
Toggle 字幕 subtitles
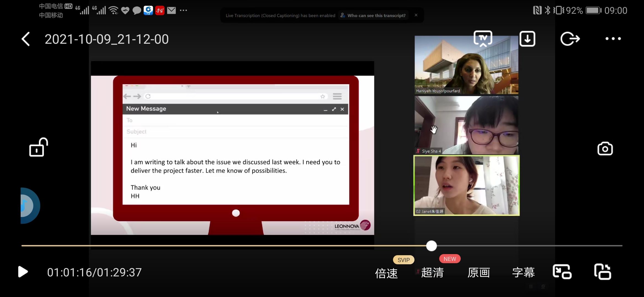(x=523, y=273)
